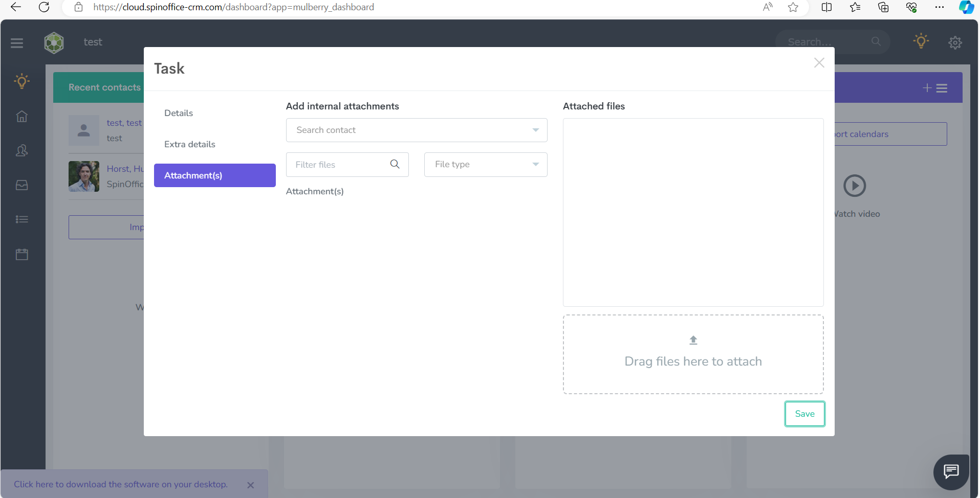Open the list menu icon in purple header
The image size is (980, 498).
click(942, 88)
